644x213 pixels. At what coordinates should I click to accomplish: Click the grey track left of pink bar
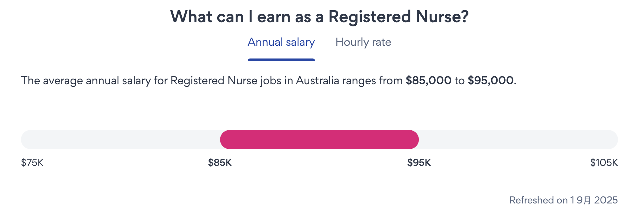[x=121, y=140]
